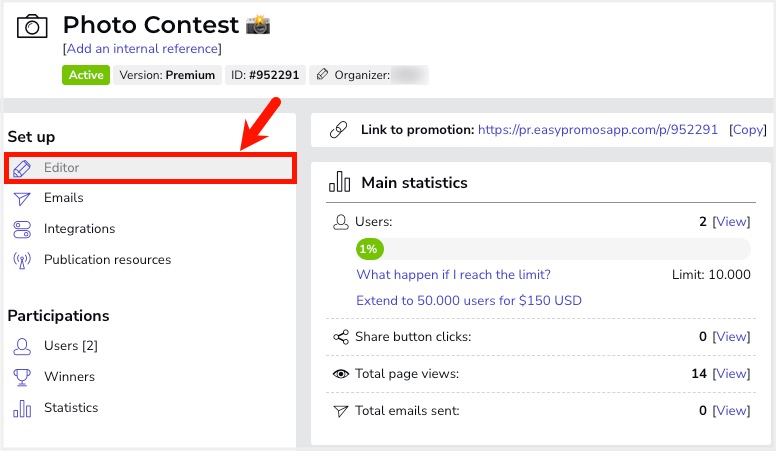This screenshot has height=451, width=776.
Task: Click the eye icon for Total page views
Action: (340, 374)
